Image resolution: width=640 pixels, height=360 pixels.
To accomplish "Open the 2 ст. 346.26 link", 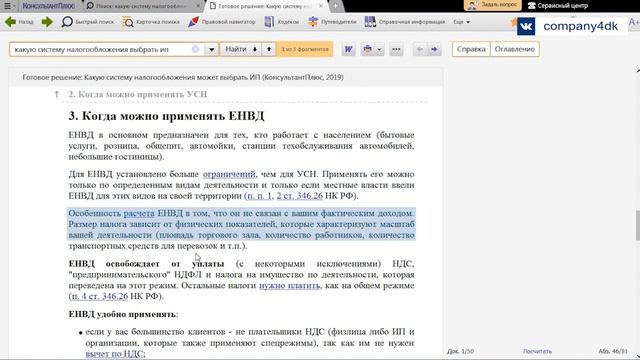I will tap(300, 196).
